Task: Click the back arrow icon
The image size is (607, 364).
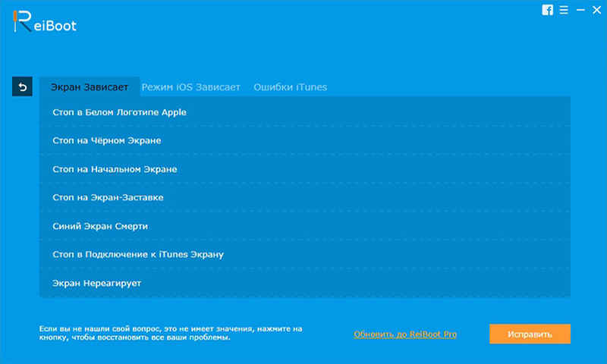Action: coord(22,86)
